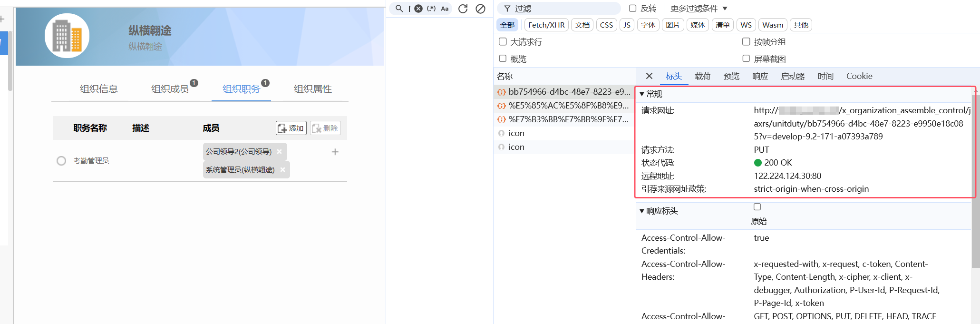Close the request details panel with X
The width and height of the screenshot is (980, 324).
(649, 76)
